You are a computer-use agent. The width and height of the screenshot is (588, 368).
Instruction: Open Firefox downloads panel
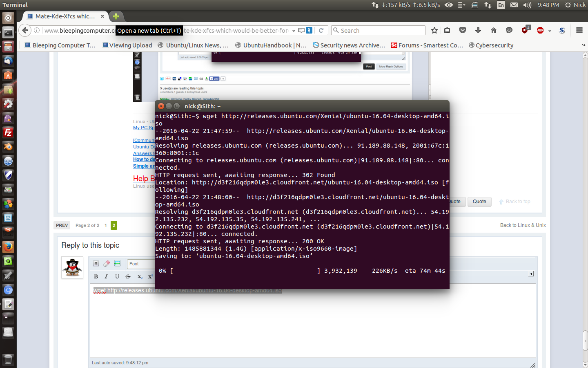(x=478, y=30)
